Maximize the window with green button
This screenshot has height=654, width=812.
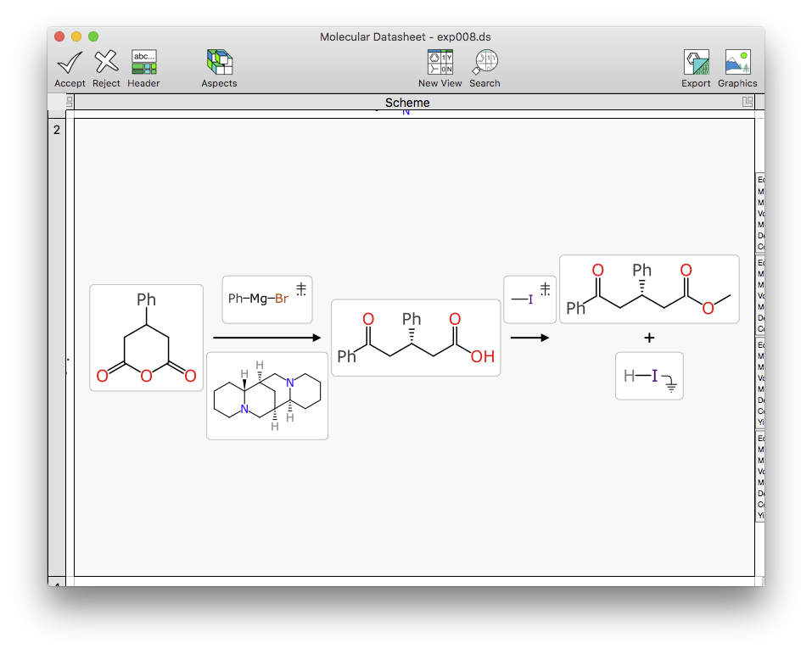pyautogui.click(x=93, y=36)
